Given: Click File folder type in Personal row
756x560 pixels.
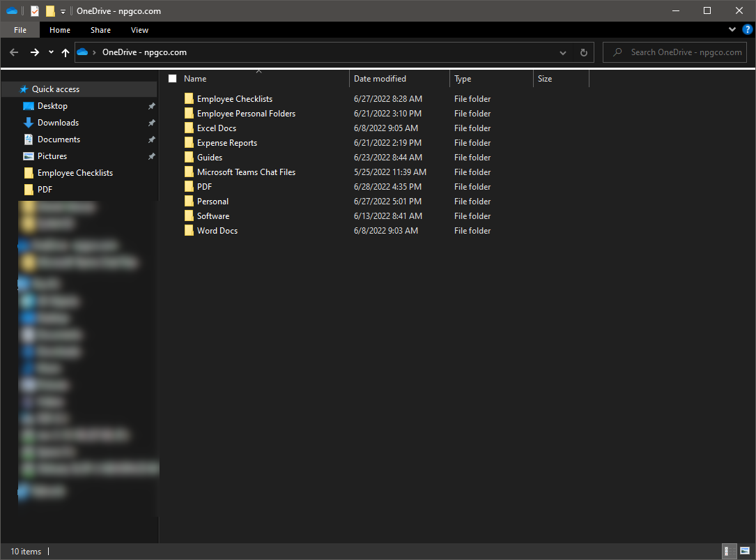Looking at the screenshot, I should click(x=472, y=202).
